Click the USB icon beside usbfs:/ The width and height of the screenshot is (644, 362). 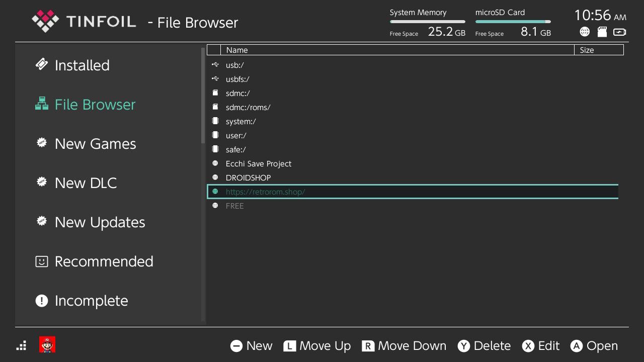pyautogui.click(x=215, y=79)
